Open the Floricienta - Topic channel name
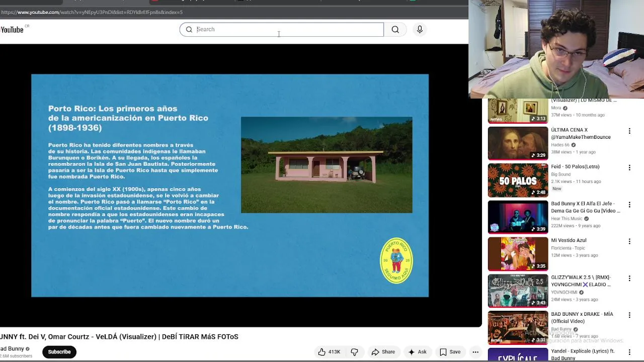The width and height of the screenshot is (644, 362). tap(568, 248)
